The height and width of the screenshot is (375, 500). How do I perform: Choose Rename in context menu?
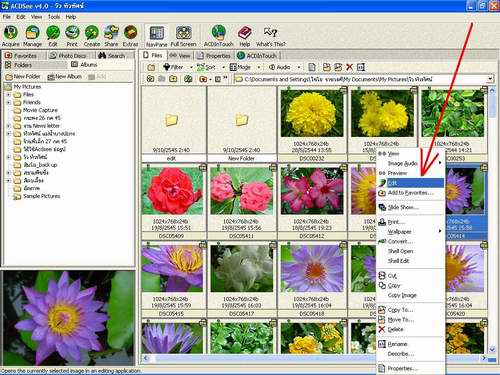coord(411,344)
